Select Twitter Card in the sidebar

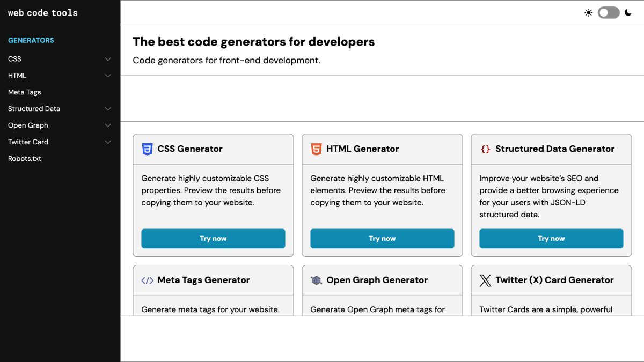point(28,142)
